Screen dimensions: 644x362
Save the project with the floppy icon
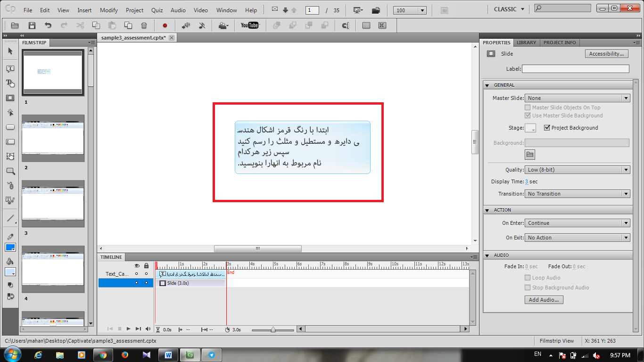click(32, 25)
